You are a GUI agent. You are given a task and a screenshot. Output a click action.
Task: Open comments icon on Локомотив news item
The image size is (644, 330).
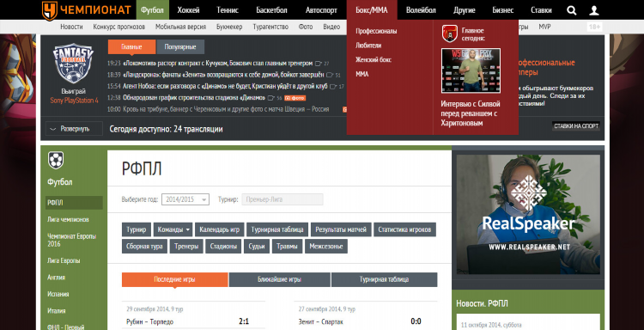click(318, 64)
